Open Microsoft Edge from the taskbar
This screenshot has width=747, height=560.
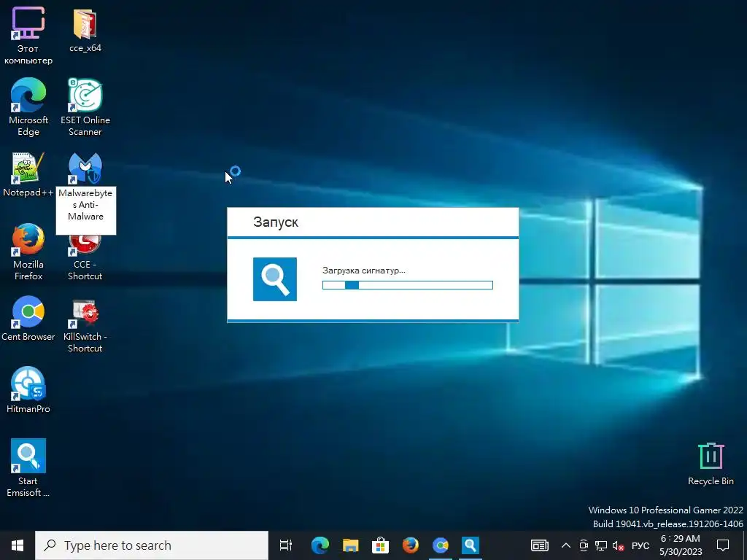coord(320,545)
